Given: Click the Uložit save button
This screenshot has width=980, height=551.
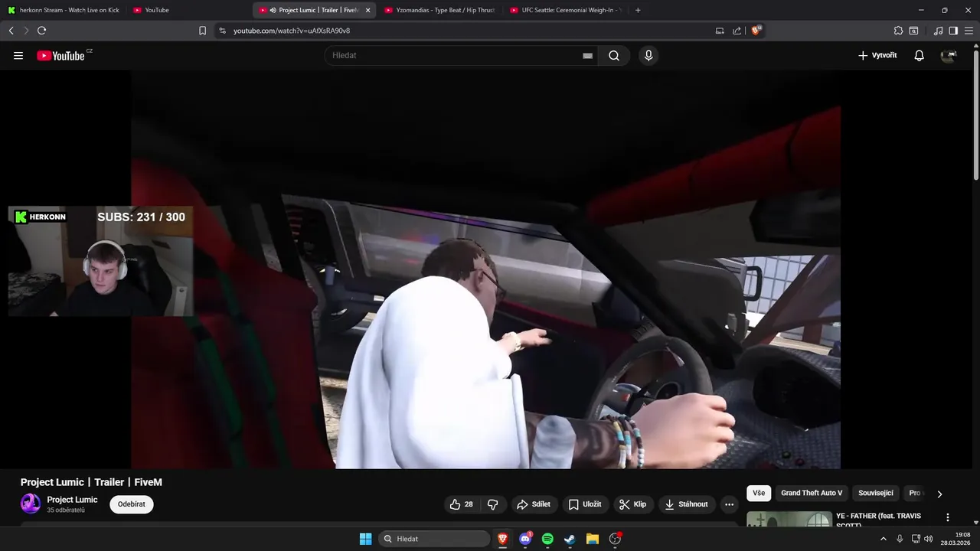Looking at the screenshot, I should coord(585,504).
